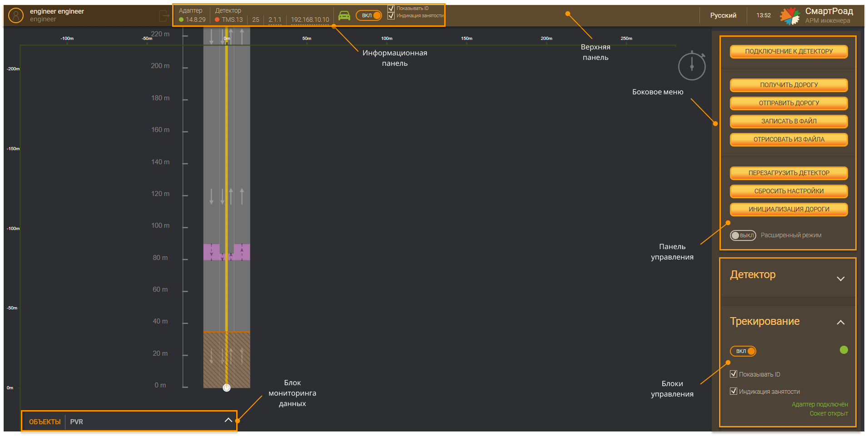Click ИНИЦИАЛИЗАЦИЯ ДОРОГИ button
Image resolution: width=868 pixels, height=436 pixels.
(x=789, y=209)
